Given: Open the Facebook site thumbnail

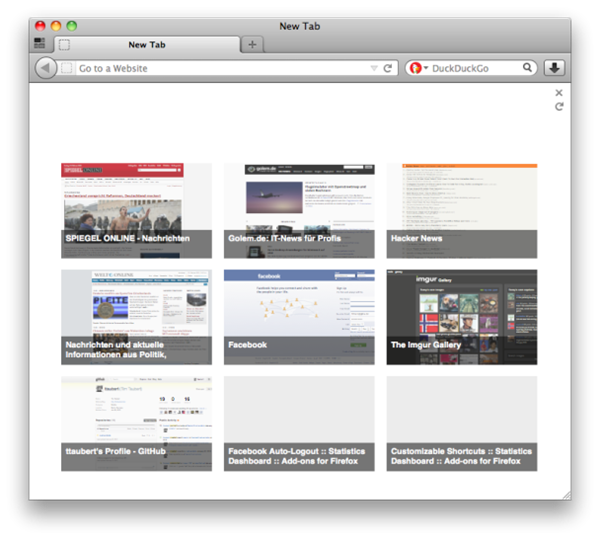Looking at the screenshot, I should coord(299,317).
